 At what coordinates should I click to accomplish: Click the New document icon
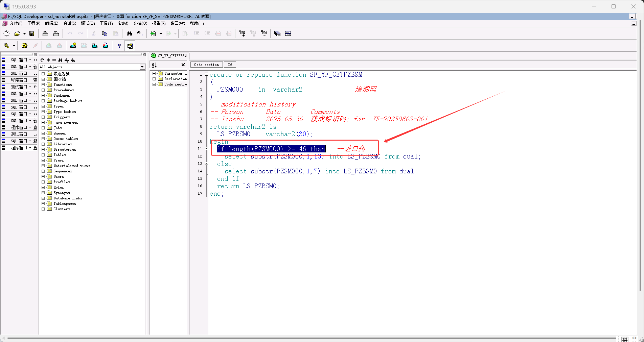pyautogui.click(x=6, y=33)
